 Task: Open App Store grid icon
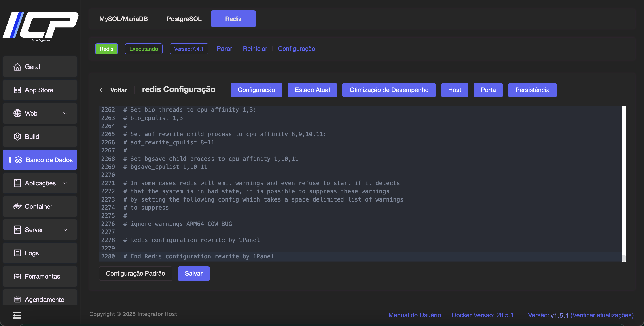point(17,90)
